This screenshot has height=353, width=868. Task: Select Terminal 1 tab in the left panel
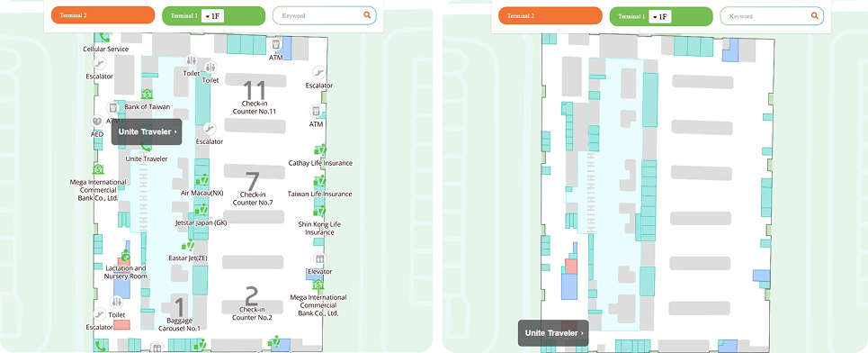(x=214, y=16)
